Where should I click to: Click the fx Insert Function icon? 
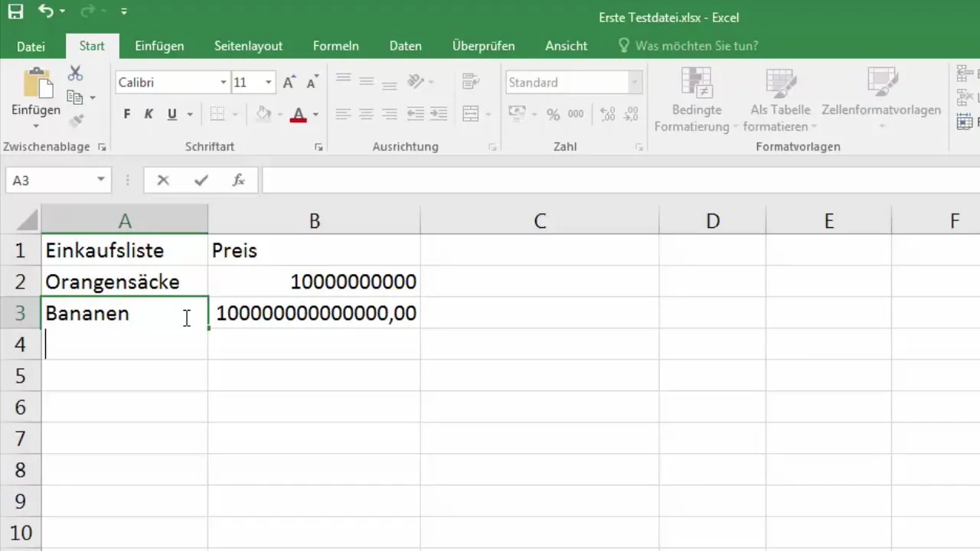point(239,181)
